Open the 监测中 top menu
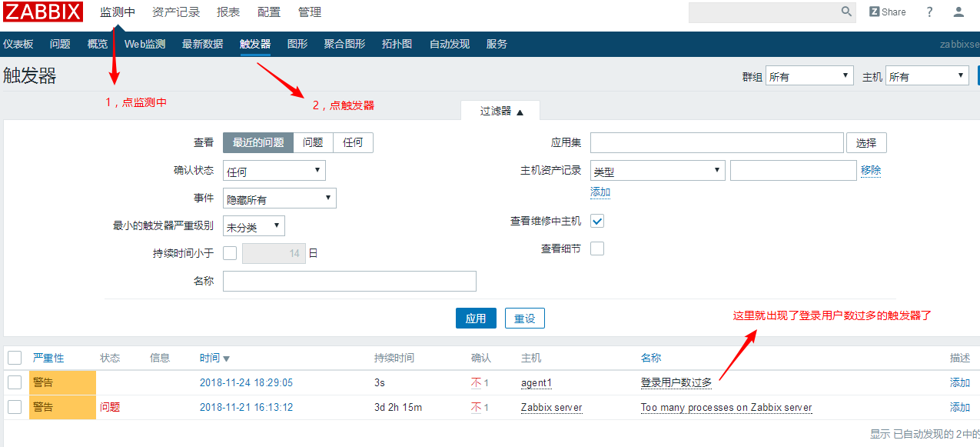980x447 pixels. (118, 12)
